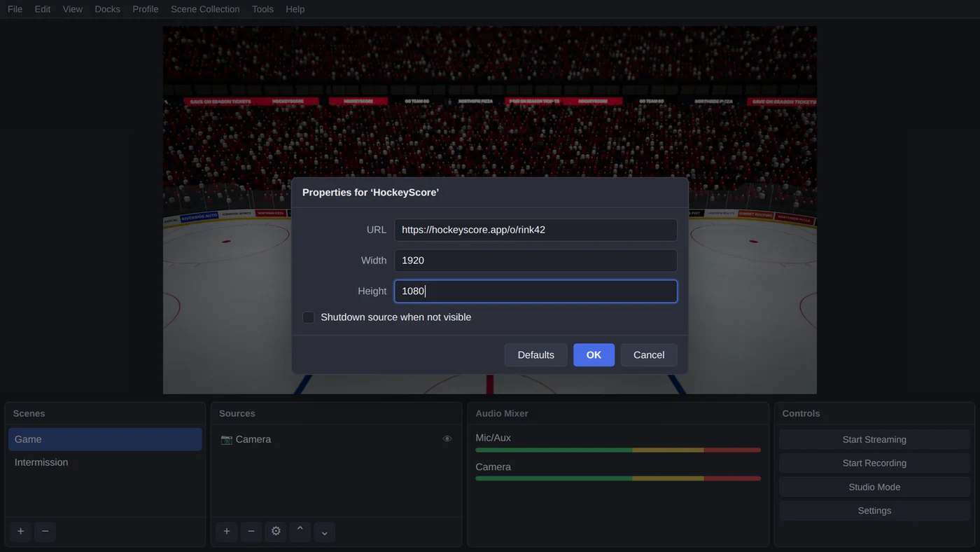Open the Profile menu
This screenshot has height=552, width=980.
click(146, 9)
